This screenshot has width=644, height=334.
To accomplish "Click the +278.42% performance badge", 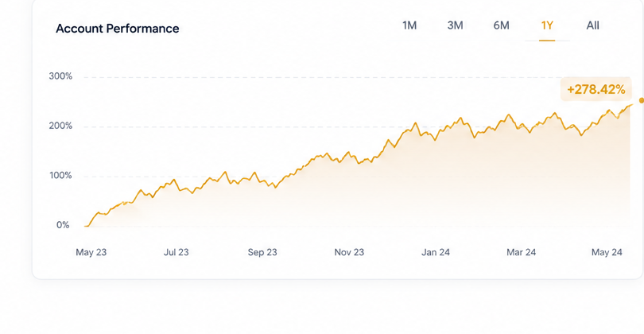I will [x=596, y=89].
